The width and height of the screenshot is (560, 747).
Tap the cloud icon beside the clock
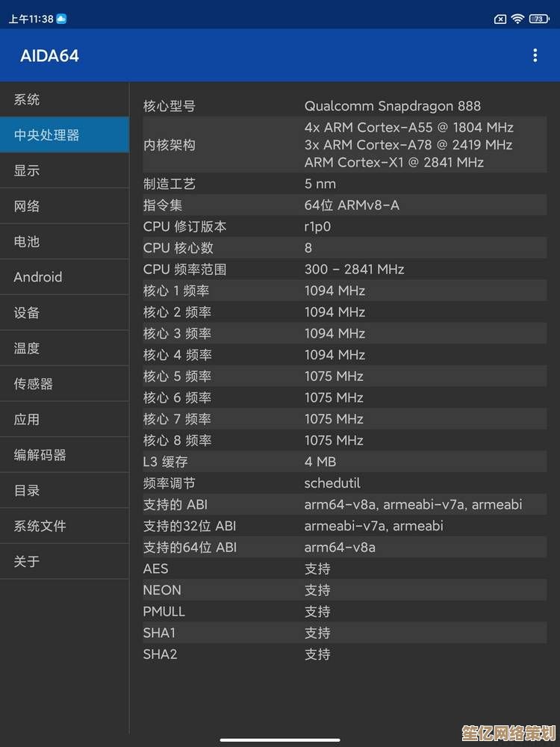(x=61, y=19)
